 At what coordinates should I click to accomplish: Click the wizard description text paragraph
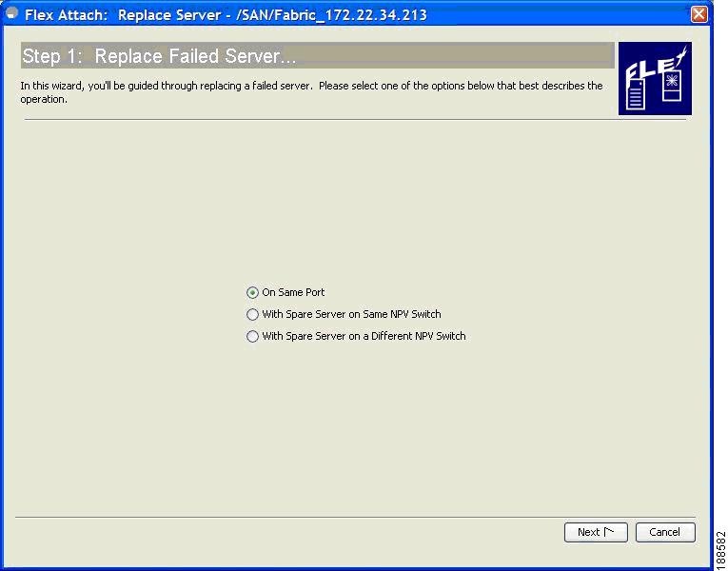(x=311, y=92)
